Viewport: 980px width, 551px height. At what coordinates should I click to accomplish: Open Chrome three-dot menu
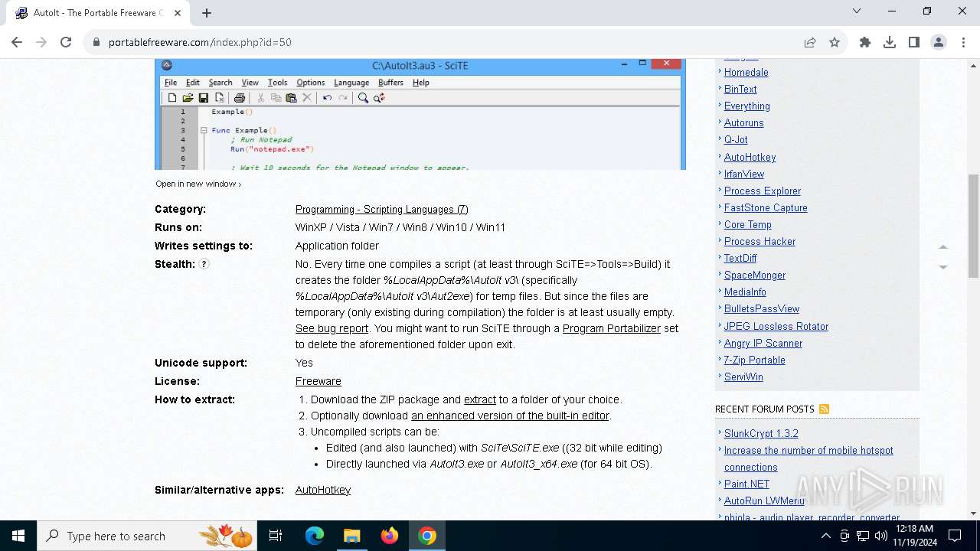point(963,42)
